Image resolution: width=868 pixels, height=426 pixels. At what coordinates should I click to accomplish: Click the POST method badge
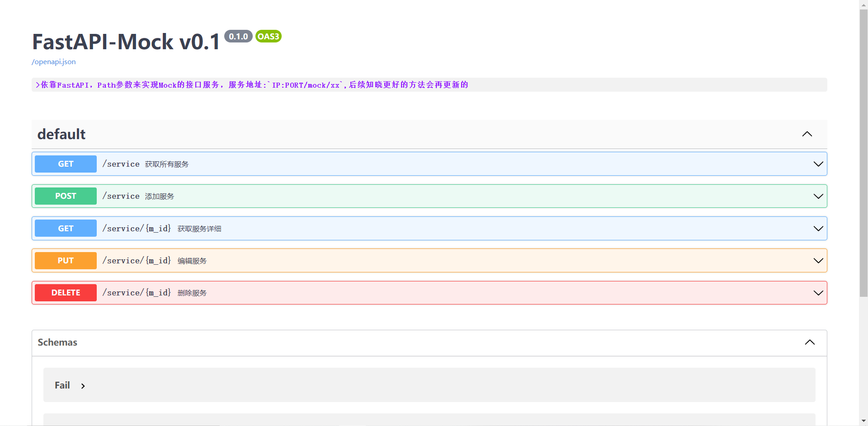pos(66,196)
